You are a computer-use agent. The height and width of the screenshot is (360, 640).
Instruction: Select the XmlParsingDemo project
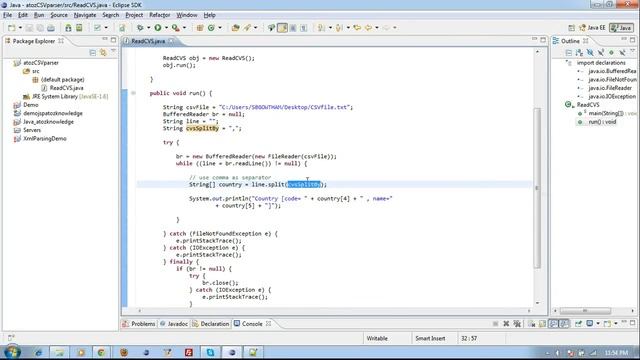[40, 139]
